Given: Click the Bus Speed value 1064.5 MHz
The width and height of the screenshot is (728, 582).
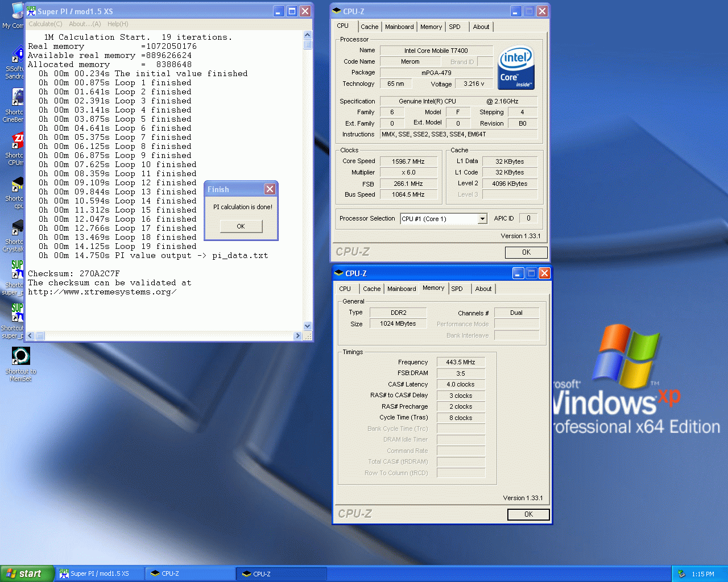Looking at the screenshot, I should (408, 194).
